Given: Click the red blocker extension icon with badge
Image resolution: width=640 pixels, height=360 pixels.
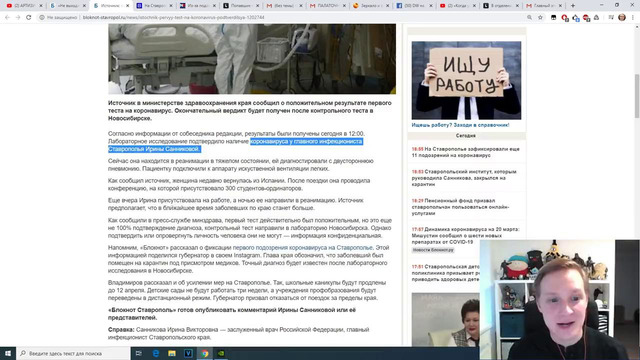Looking at the screenshot, I should pos(586,18).
